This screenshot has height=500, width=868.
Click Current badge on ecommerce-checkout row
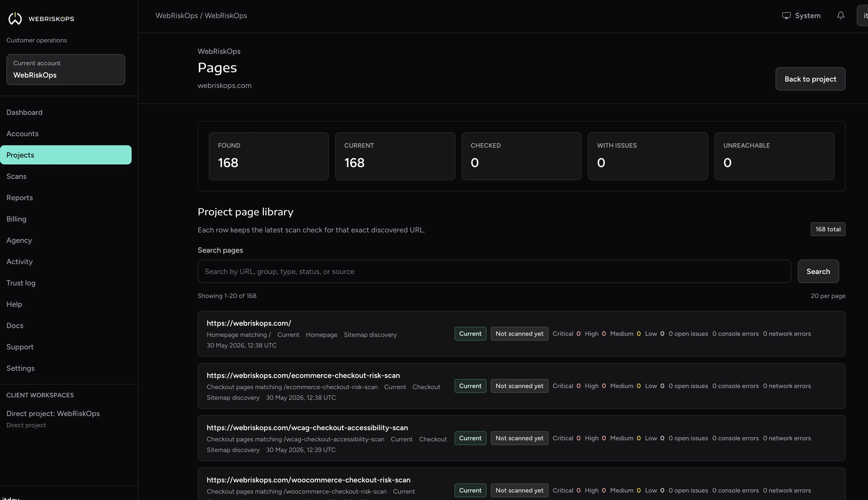tap(470, 386)
